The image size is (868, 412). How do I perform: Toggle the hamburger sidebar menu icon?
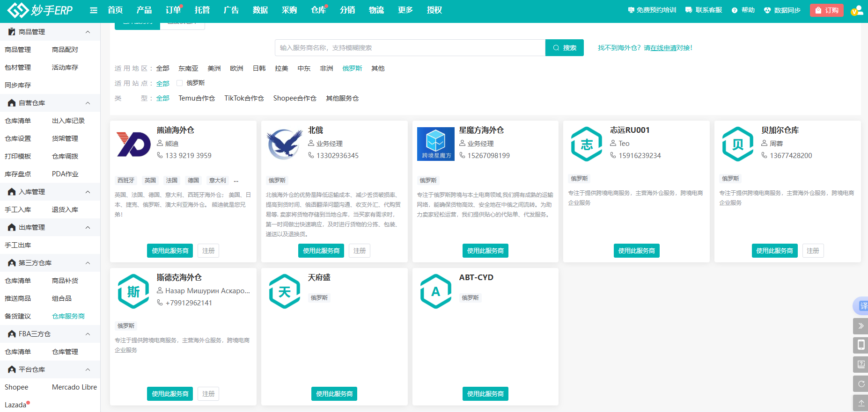point(94,10)
